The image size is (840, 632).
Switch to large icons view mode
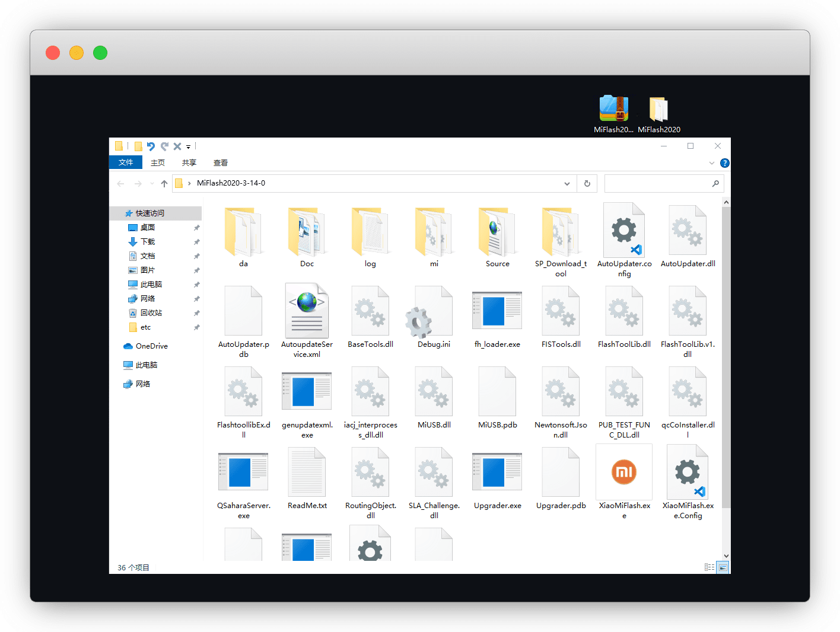[x=723, y=567]
